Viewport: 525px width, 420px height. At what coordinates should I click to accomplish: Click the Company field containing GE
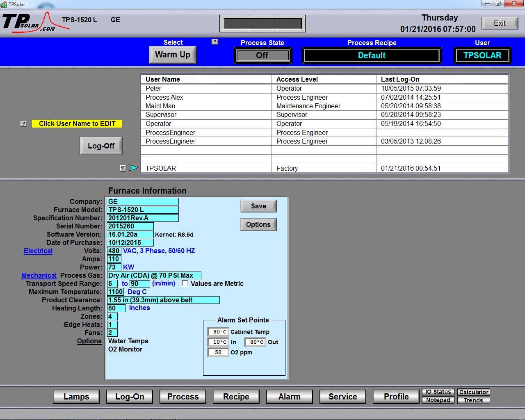(143, 201)
